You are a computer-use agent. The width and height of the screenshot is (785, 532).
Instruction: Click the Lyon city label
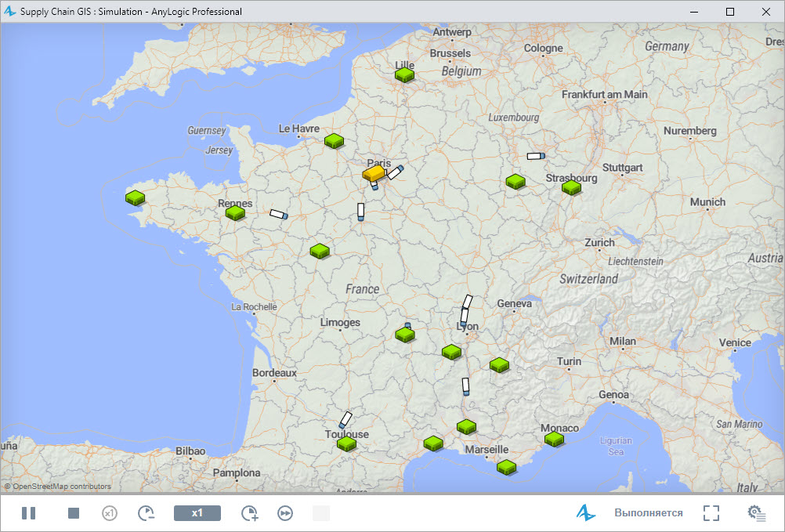[468, 326]
